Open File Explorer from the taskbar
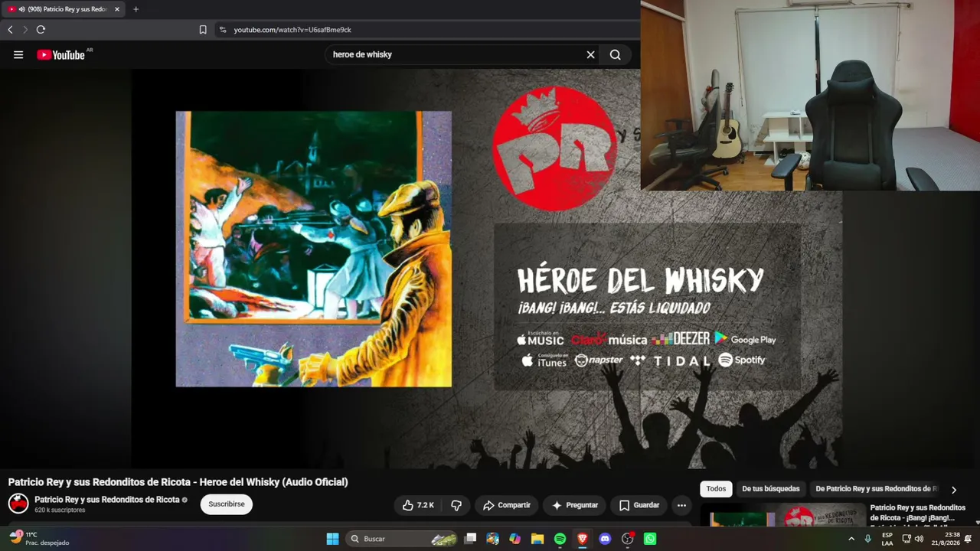The height and width of the screenshot is (551, 980). click(x=537, y=539)
